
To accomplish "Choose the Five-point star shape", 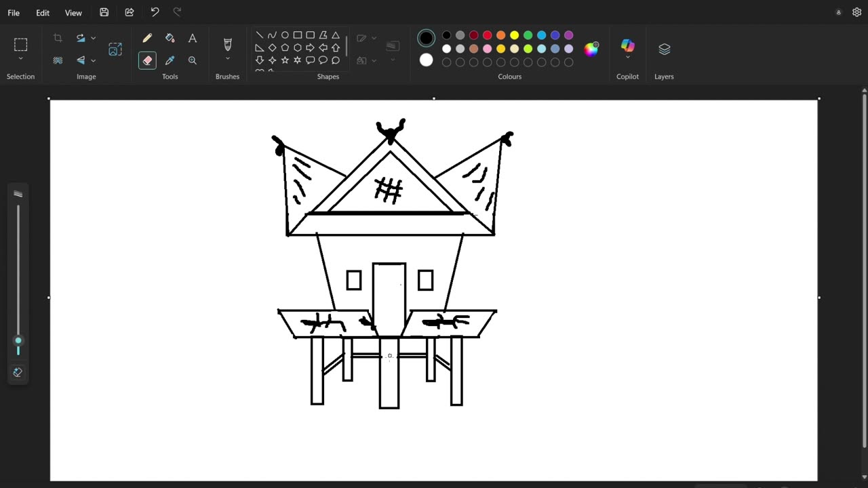I will tap(285, 60).
